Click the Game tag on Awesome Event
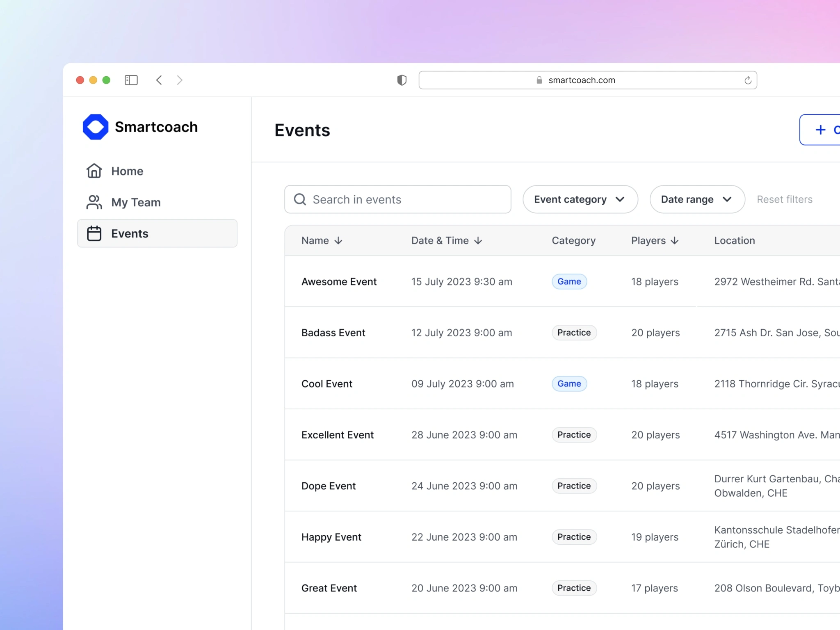 (x=569, y=282)
